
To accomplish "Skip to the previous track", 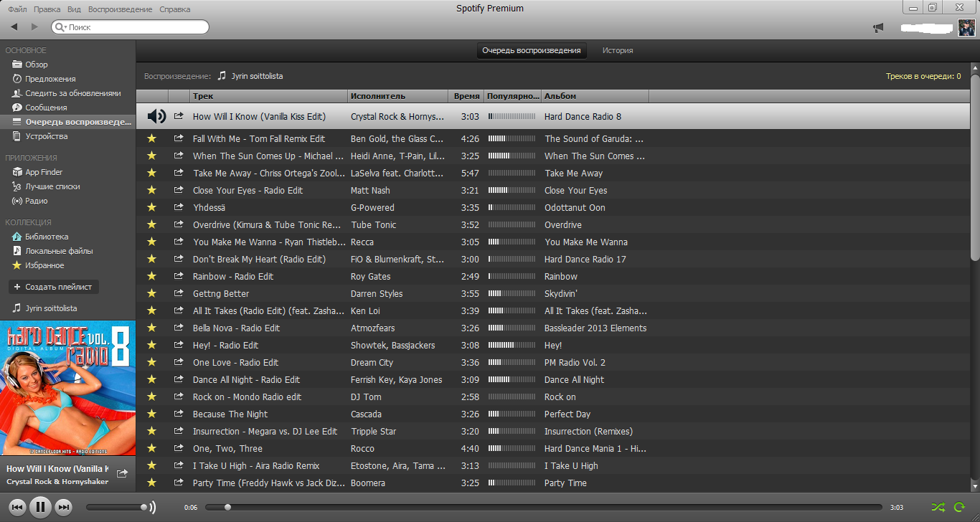I will pos(18,508).
